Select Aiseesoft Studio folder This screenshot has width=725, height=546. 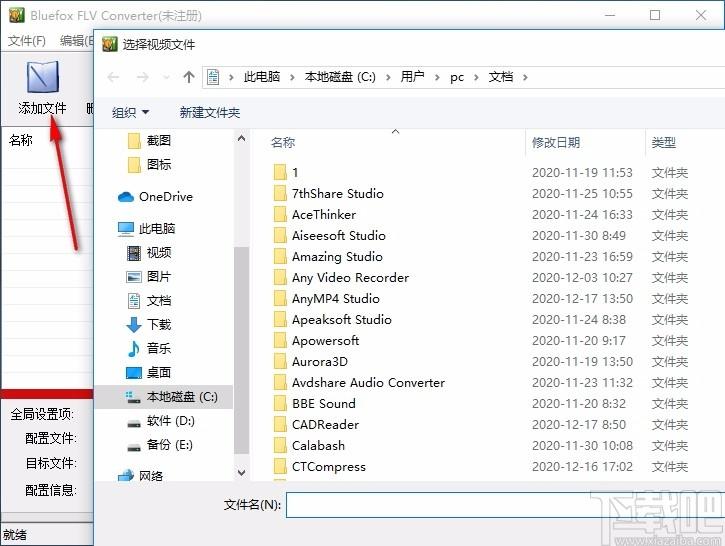[329, 236]
